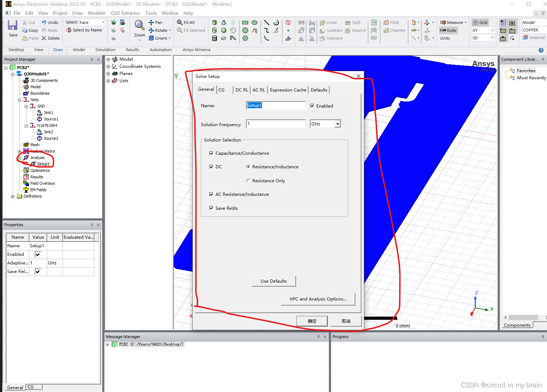
Task: Expand Coordinate Systems in modeler tree
Action: (x=108, y=66)
